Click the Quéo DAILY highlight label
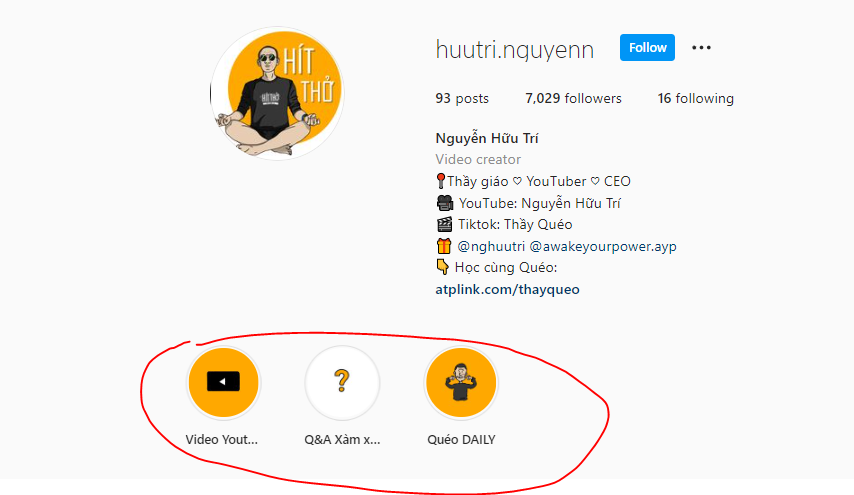Viewport: 854px width, 495px height. (x=461, y=439)
